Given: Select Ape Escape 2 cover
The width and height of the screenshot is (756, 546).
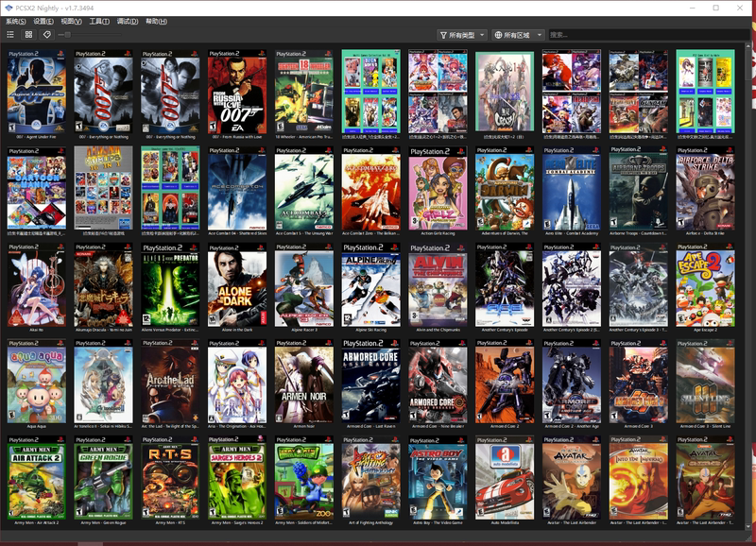Looking at the screenshot, I should [x=705, y=284].
